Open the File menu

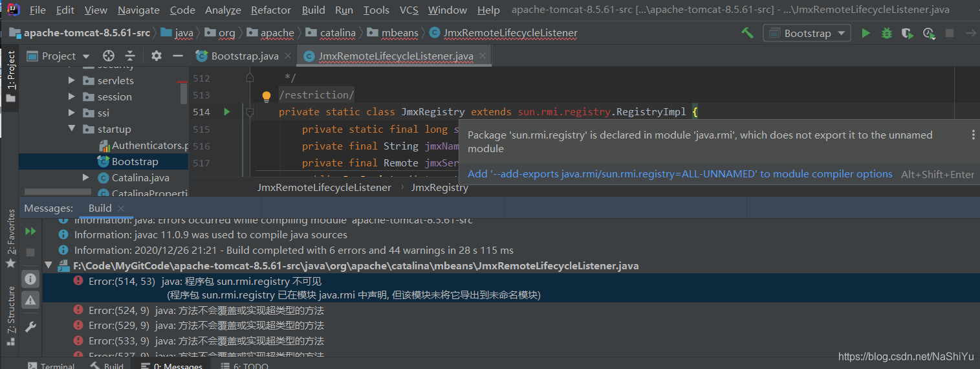point(38,10)
